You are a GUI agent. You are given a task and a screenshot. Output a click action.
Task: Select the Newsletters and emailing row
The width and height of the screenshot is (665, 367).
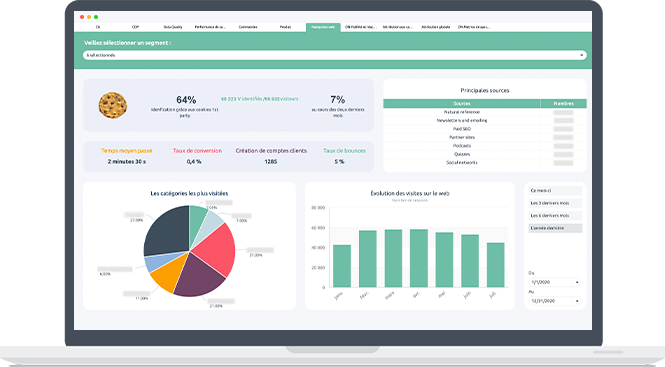pos(485,120)
